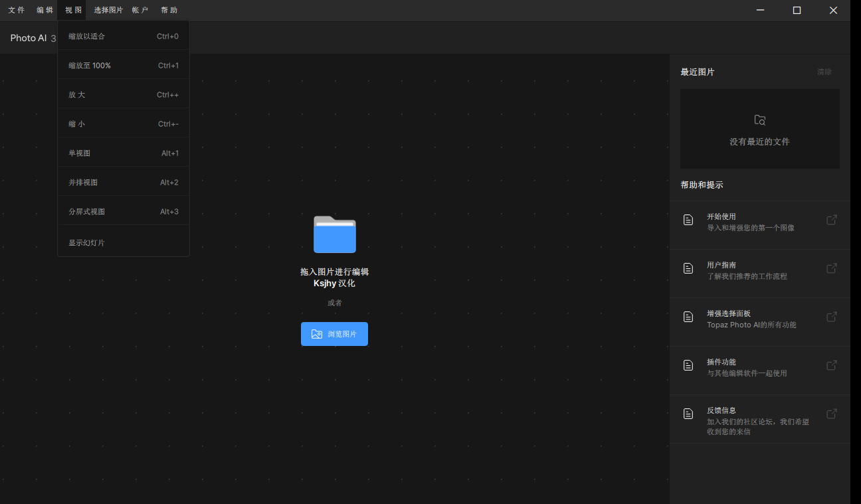Open the 帐户 menu

click(x=140, y=10)
